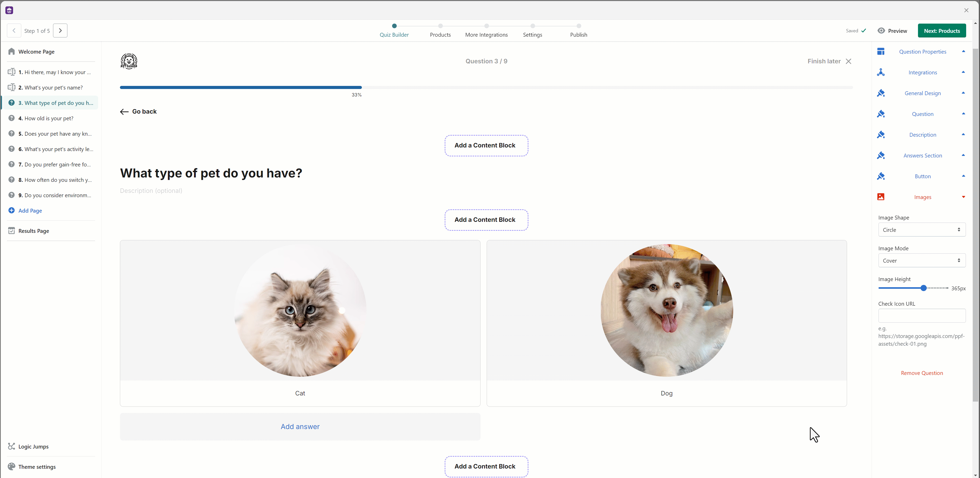This screenshot has width=980, height=478.
Task: Go to previous step arrow
Action: click(x=14, y=31)
